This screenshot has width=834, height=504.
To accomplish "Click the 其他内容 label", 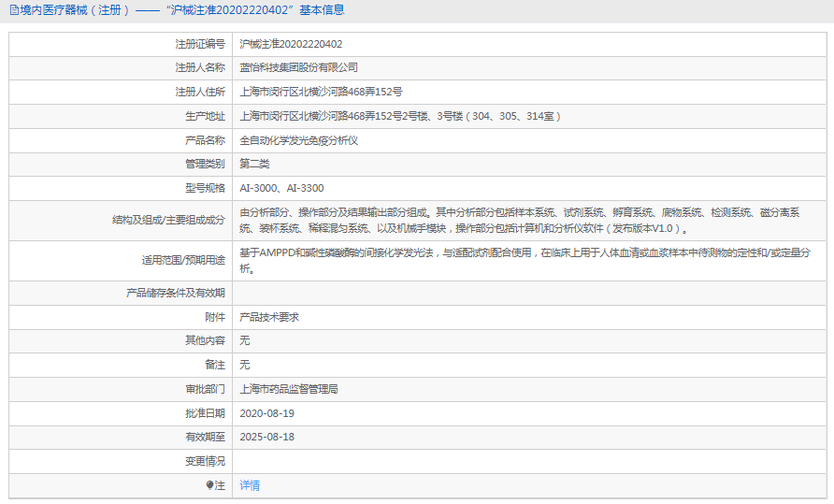I will [205, 340].
